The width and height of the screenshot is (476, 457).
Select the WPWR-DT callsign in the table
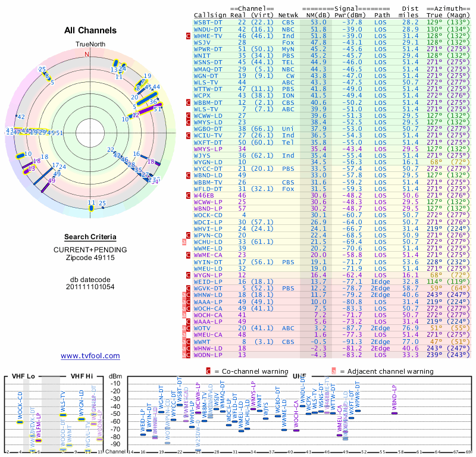(208, 49)
